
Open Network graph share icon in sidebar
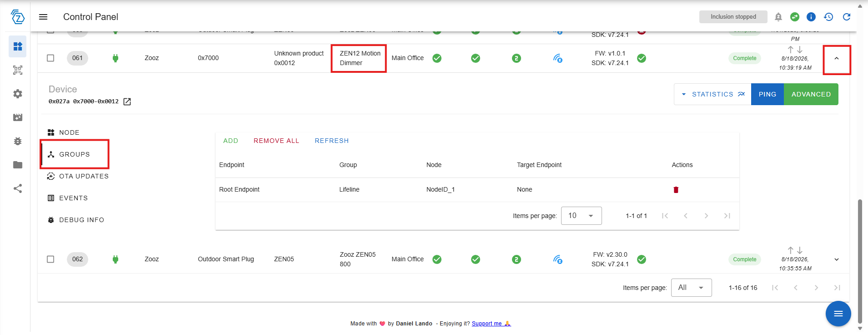[x=18, y=188]
